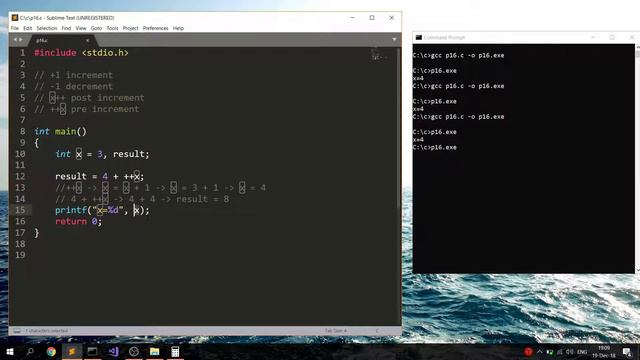Open the File menu in Sublime Text
The image size is (640, 360).
coord(15,28)
